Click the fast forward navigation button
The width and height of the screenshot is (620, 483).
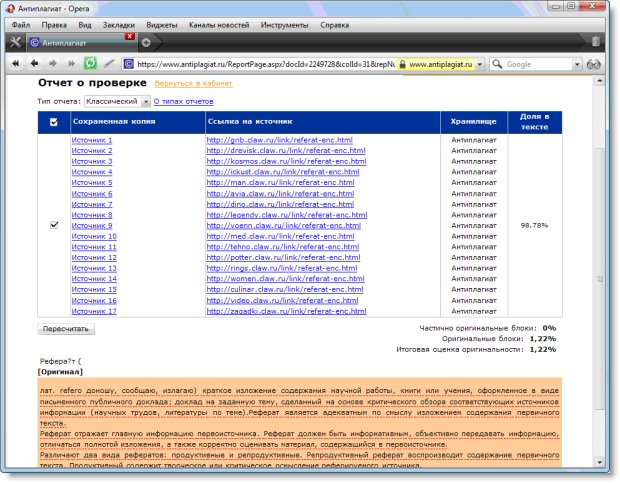point(72,63)
